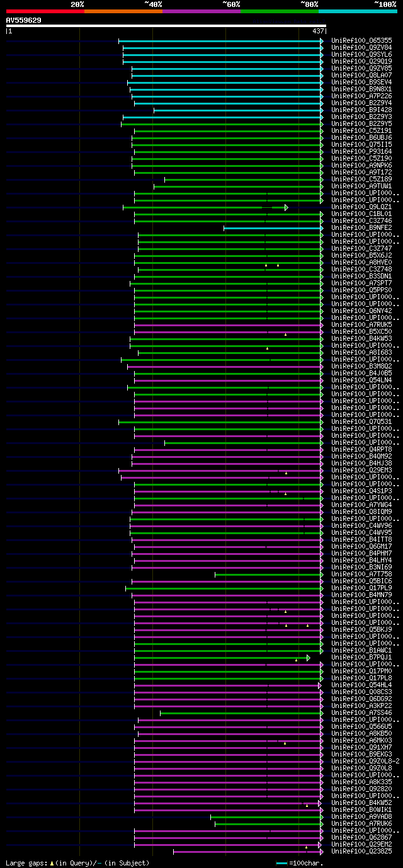The height and width of the screenshot is (868, 403).
Task: Click the green alignment bar for UniRef100_A7T758
Action: coord(269,574)
